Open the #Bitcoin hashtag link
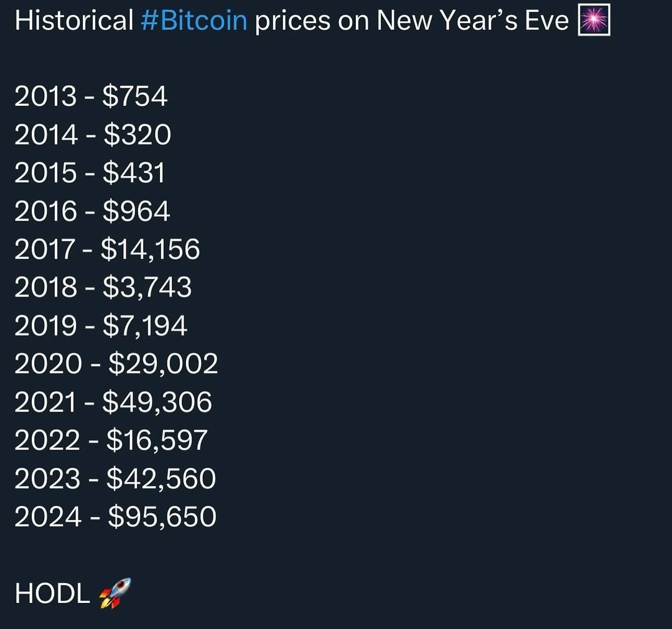The image size is (672, 629). 194,20
